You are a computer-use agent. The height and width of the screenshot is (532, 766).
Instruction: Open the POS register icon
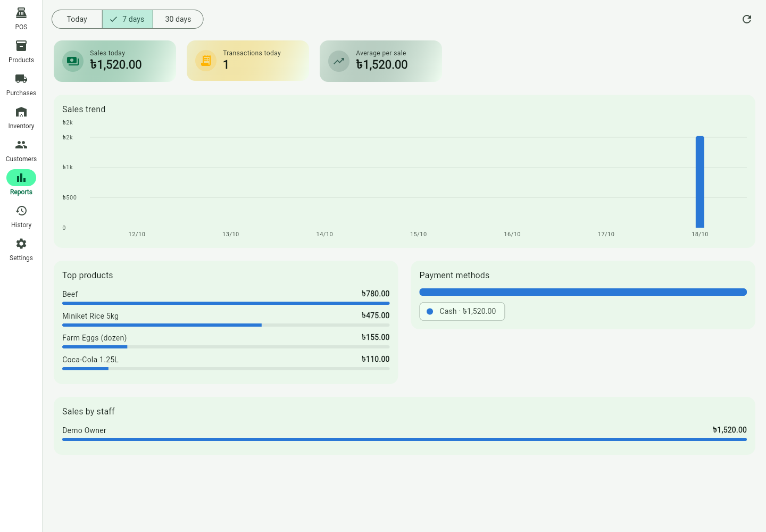tap(21, 13)
